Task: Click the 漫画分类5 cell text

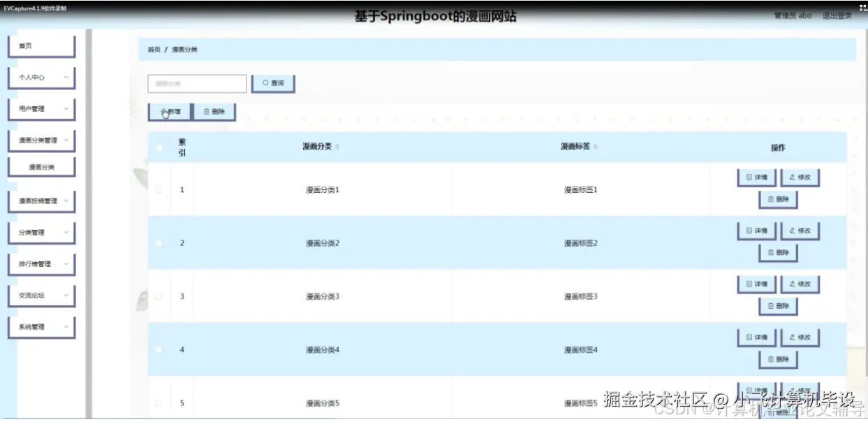Action: (322, 403)
